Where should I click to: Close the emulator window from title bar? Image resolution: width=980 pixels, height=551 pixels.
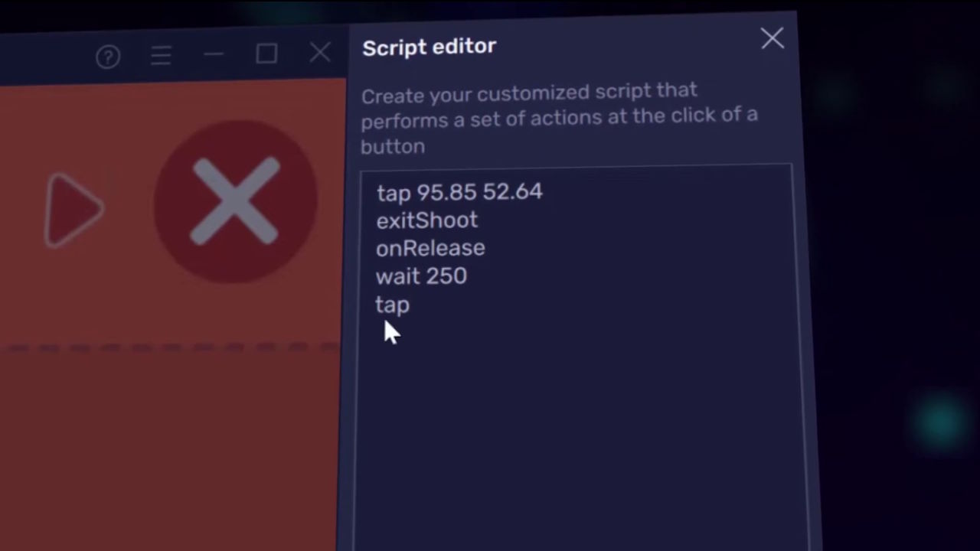320,52
